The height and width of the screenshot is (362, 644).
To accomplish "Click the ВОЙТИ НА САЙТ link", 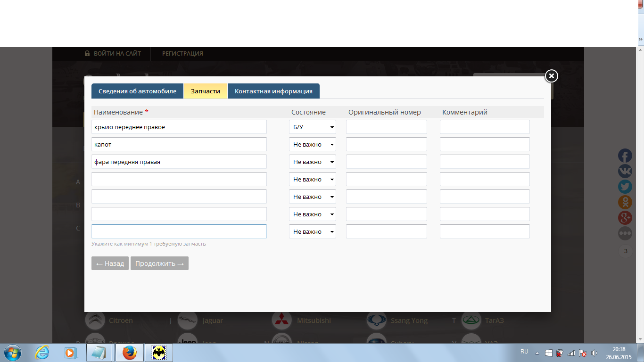I will click(x=113, y=54).
